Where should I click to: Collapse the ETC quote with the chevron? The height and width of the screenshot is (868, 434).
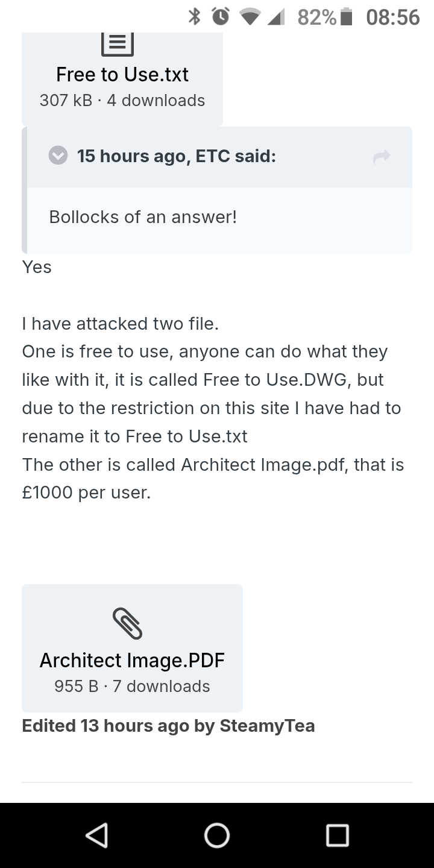(x=58, y=156)
